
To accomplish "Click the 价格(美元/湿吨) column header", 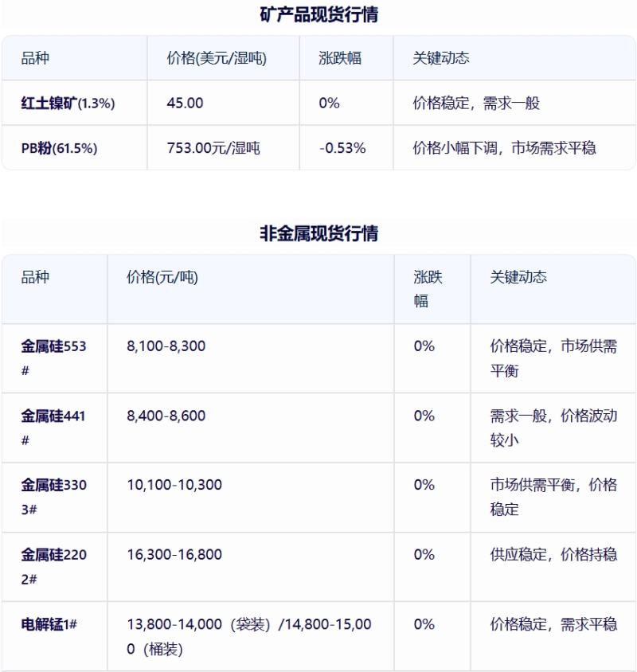I will pyautogui.click(x=217, y=58).
